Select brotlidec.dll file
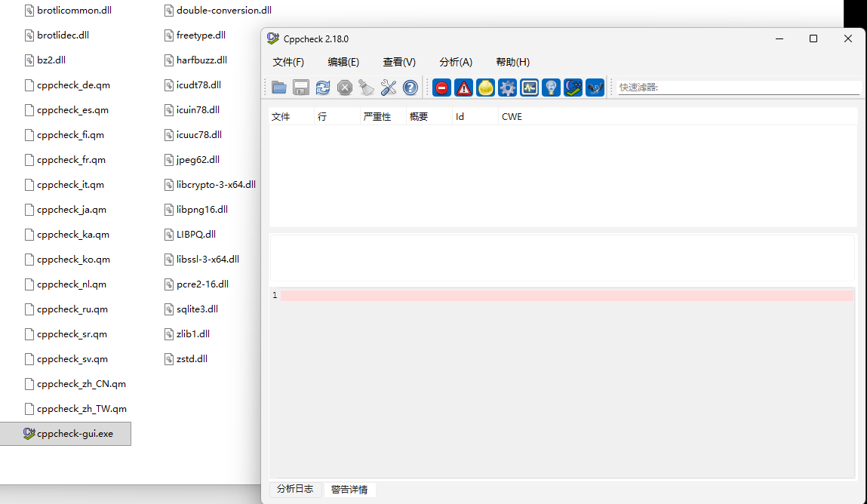 coord(57,35)
